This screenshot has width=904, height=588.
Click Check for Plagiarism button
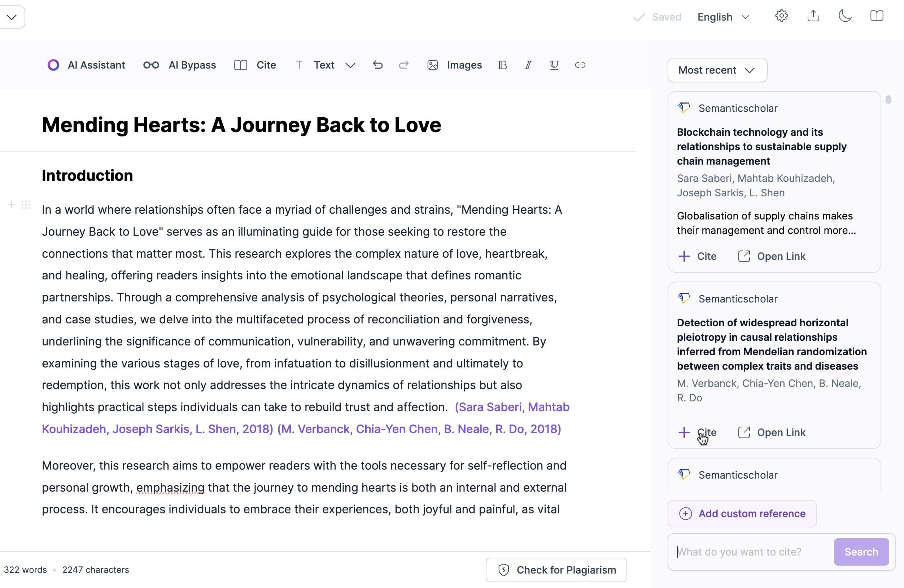(556, 570)
